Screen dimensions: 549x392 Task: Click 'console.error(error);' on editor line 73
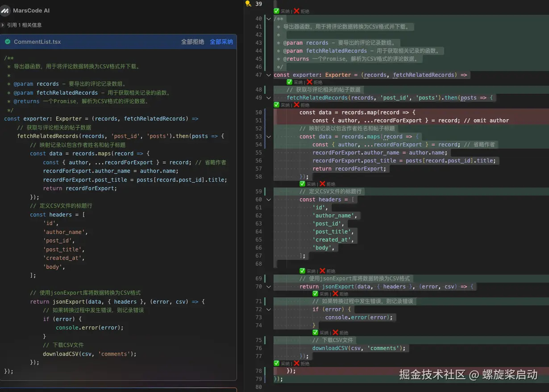tap(359, 317)
